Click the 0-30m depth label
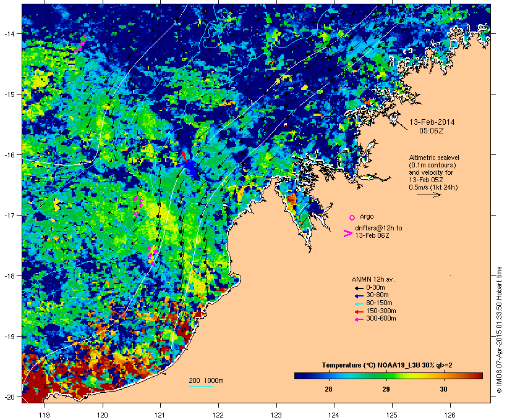Viewport: 507px width, 420px height. [375, 288]
